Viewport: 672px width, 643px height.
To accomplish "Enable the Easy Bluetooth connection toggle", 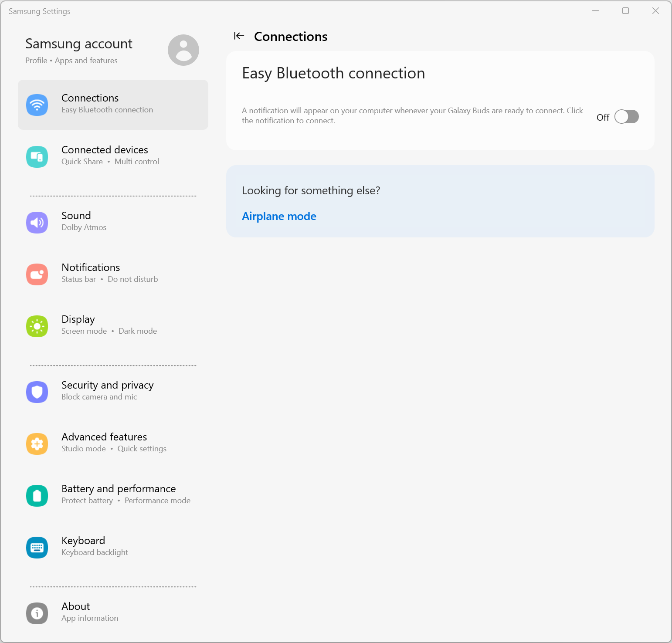I will click(x=626, y=117).
